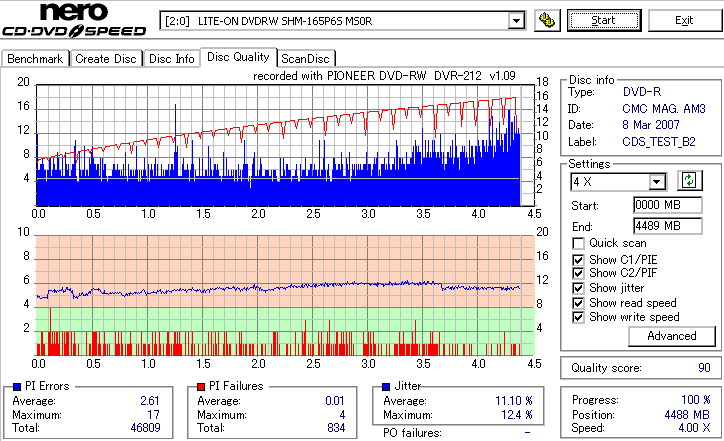The width and height of the screenshot is (724, 441).
Task: Open the ScanDisc tab
Action: (x=305, y=59)
